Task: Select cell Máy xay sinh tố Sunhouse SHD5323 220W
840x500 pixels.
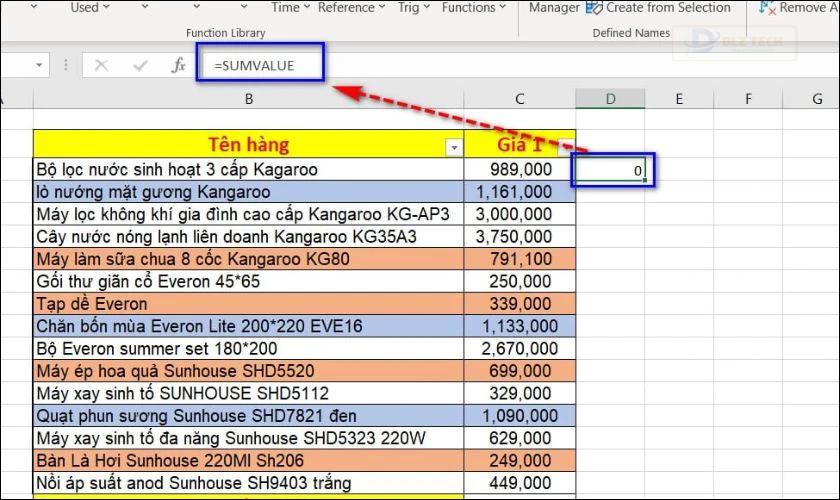Action: [x=249, y=438]
